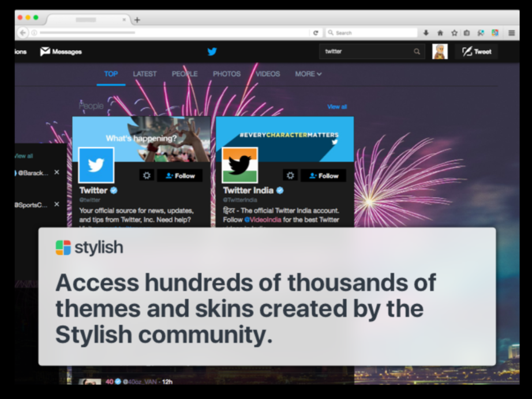Open the user profile avatar menu
532x399 pixels.
pos(440,51)
